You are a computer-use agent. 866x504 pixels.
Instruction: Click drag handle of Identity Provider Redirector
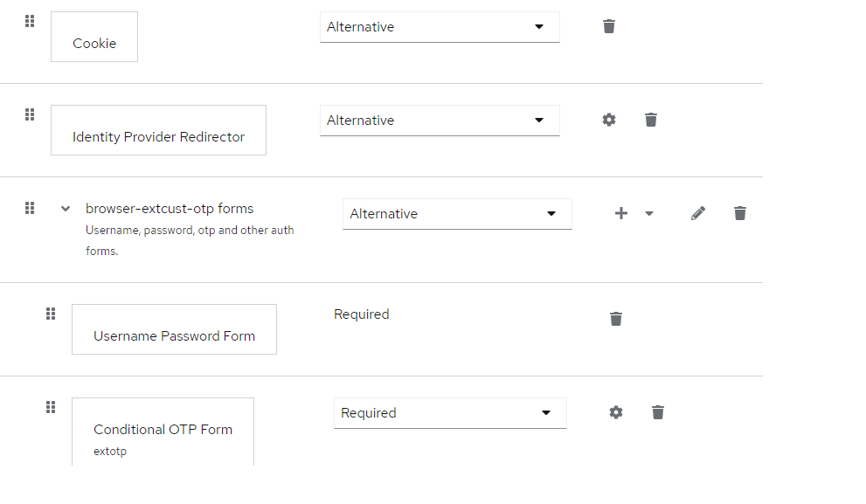click(30, 114)
